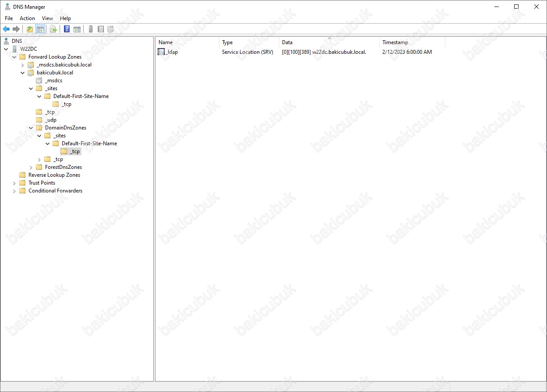This screenshot has height=392, width=547.
Task: Collapse the bakicubuk.local zone
Action: tap(23, 73)
